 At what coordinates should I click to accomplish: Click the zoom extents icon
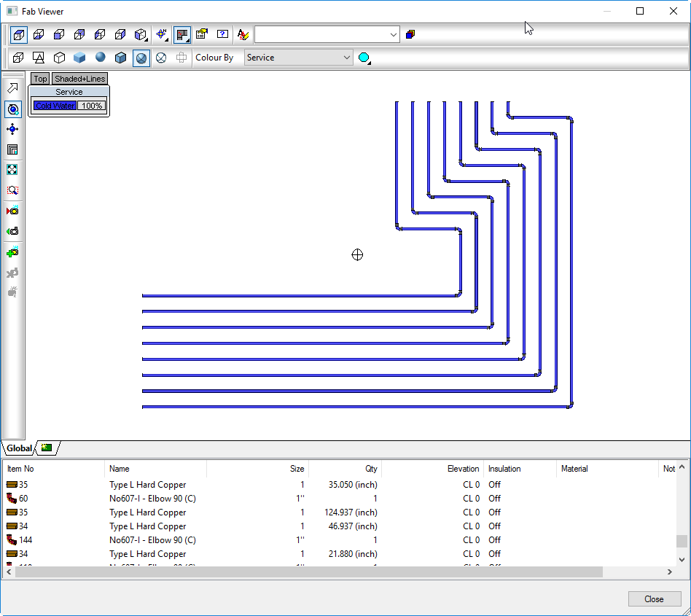12,170
